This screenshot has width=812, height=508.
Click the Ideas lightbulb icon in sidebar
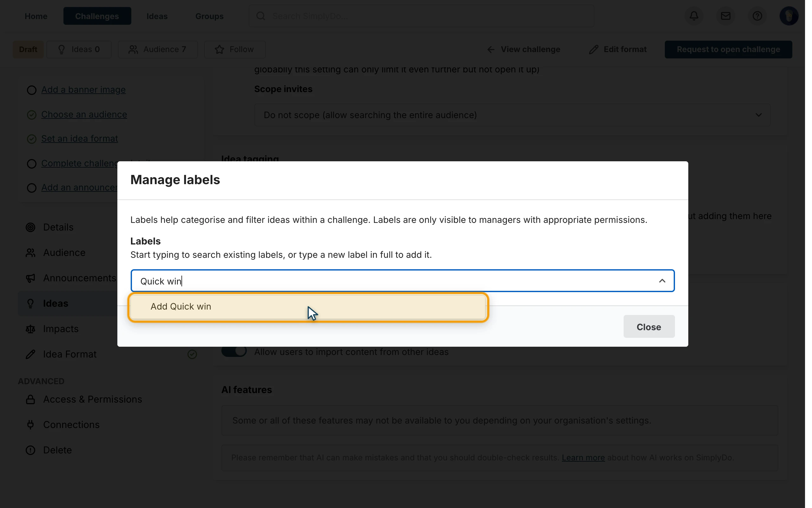[30, 304]
